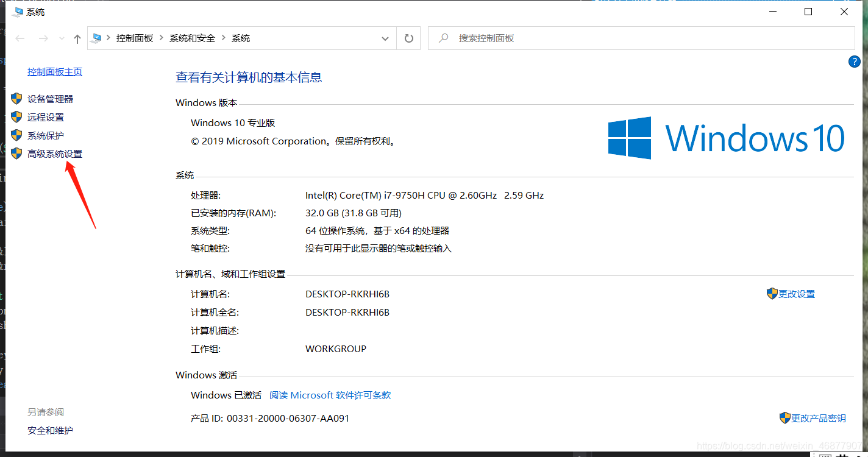Click the up-one-level arrow

click(x=77, y=39)
